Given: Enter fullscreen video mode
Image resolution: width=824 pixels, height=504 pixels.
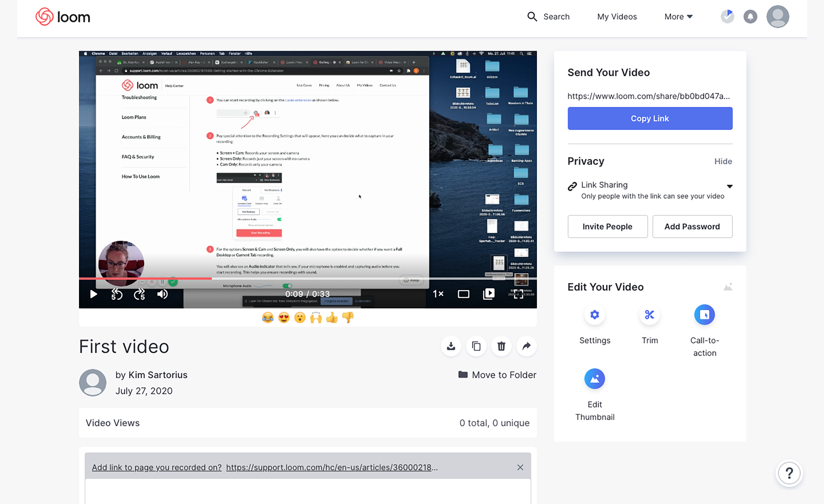Looking at the screenshot, I should (518, 294).
